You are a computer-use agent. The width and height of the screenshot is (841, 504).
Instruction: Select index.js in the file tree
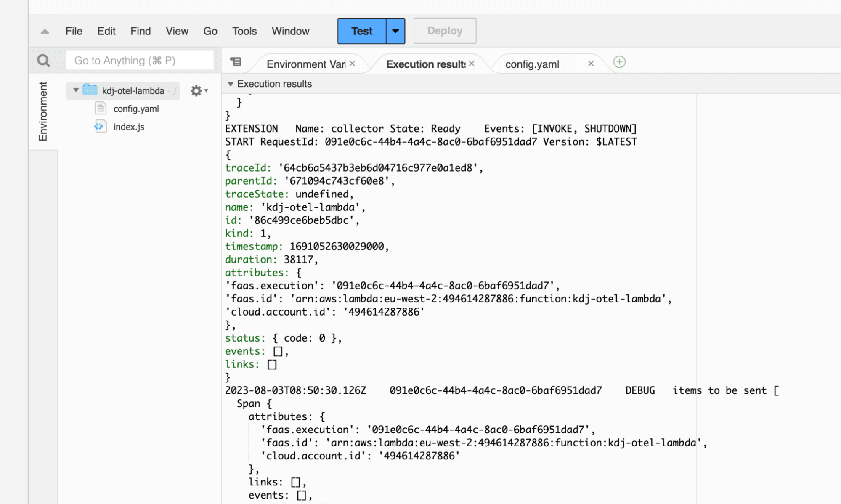click(x=129, y=126)
